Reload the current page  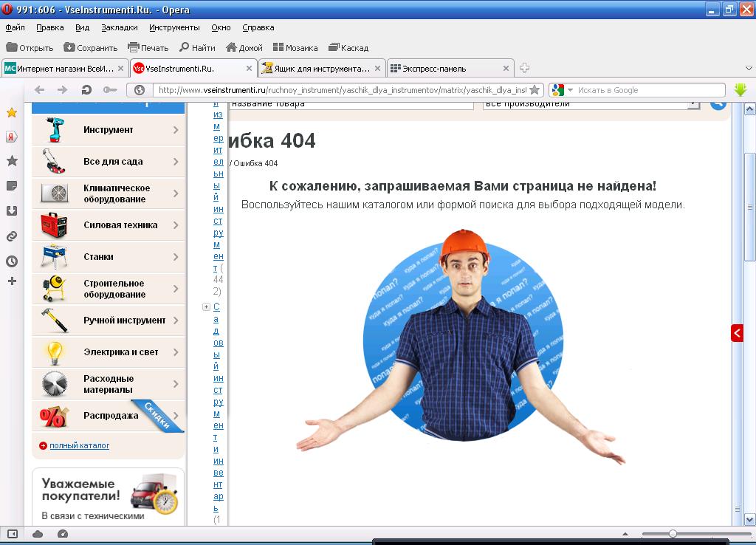pos(86,89)
